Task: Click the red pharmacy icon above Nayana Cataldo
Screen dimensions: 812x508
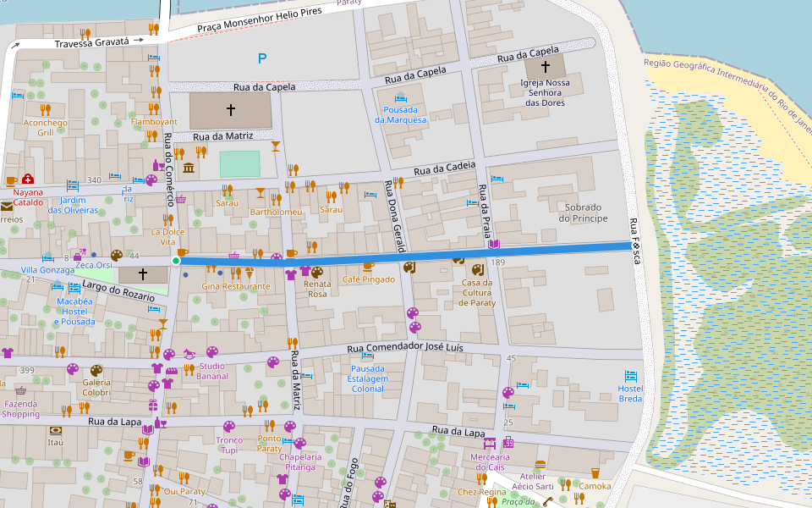Action: (28, 179)
